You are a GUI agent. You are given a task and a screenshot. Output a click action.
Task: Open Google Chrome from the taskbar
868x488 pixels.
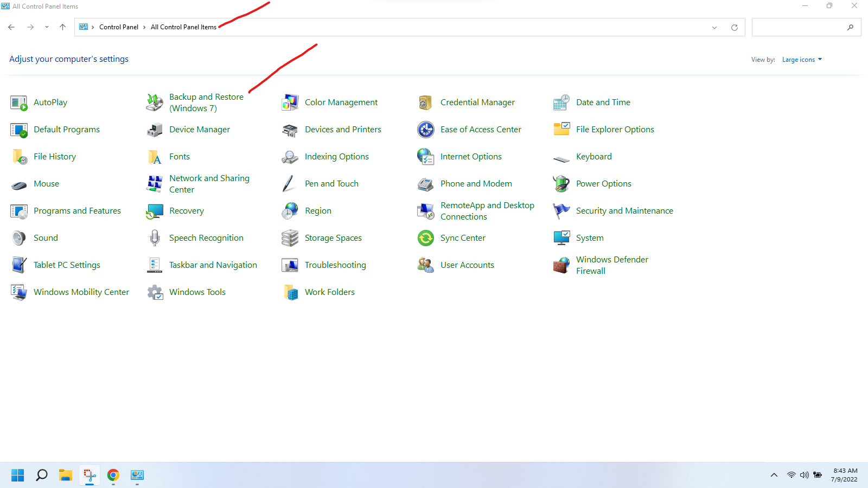click(113, 476)
